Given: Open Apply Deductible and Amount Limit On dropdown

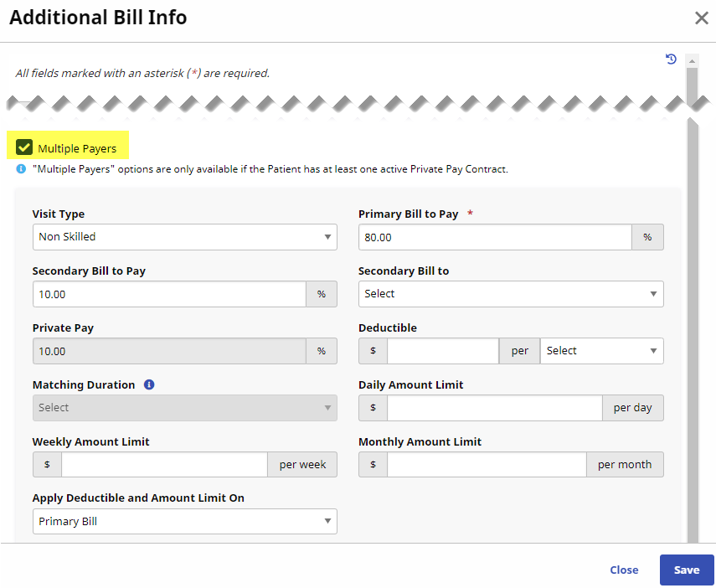Looking at the screenshot, I should pos(184,522).
